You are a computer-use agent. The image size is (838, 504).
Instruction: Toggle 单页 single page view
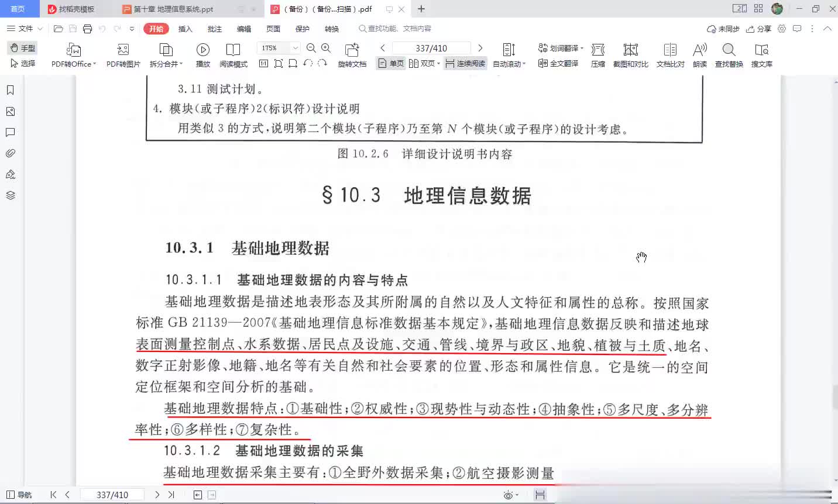pos(391,63)
